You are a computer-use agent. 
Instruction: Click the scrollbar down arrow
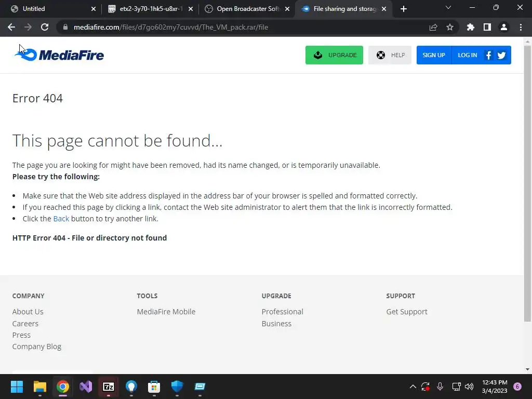point(527,369)
